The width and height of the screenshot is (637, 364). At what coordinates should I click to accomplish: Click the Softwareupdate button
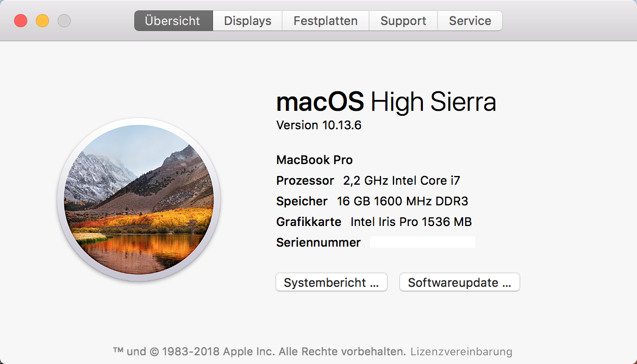(x=459, y=283)
